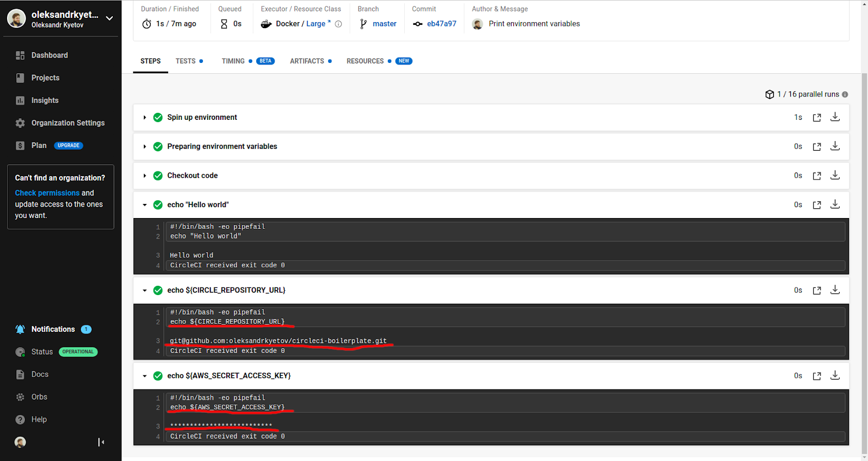The width and height of the screenshot is (868, 461).
Task: Switch to the TESTS tab
Action: [x=186, y=61]
